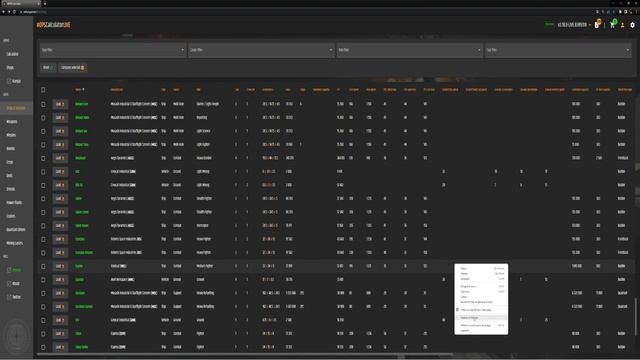Choose Back in the context menu
Viewport: 640px width, 360px height.
[482, 269]
